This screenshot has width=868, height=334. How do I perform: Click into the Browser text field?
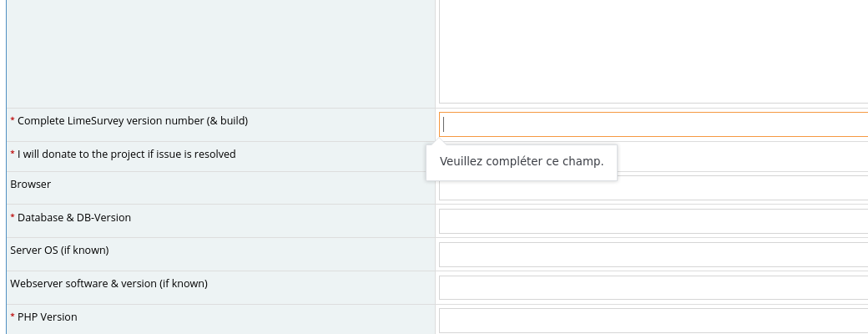pos(653,189)
